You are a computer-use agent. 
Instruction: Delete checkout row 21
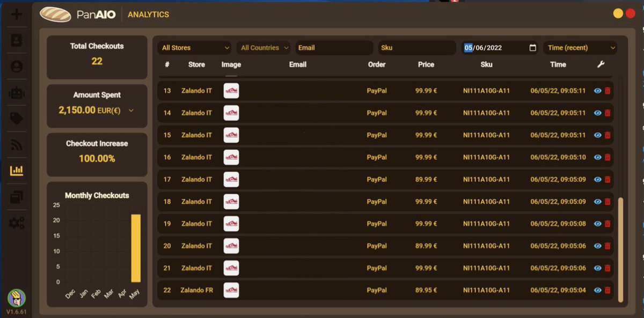(x=608, y=268)
